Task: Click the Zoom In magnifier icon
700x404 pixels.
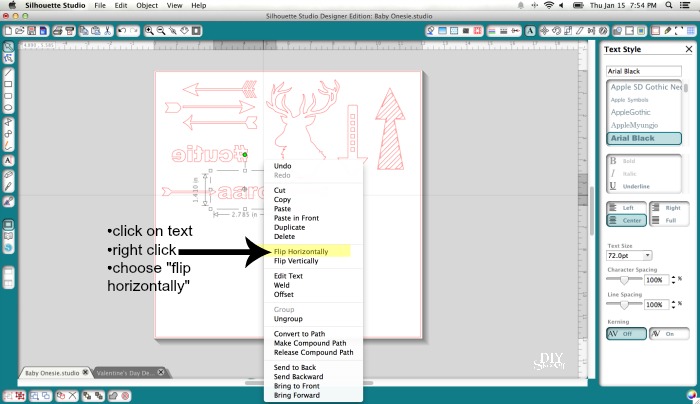Action: (x=149, y=31)
